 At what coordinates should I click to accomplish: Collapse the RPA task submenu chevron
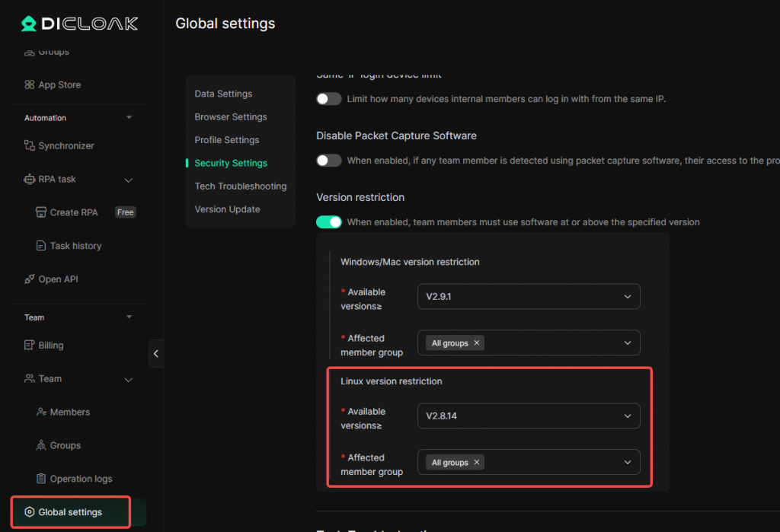pyautogui.click(x=128, y=180)
